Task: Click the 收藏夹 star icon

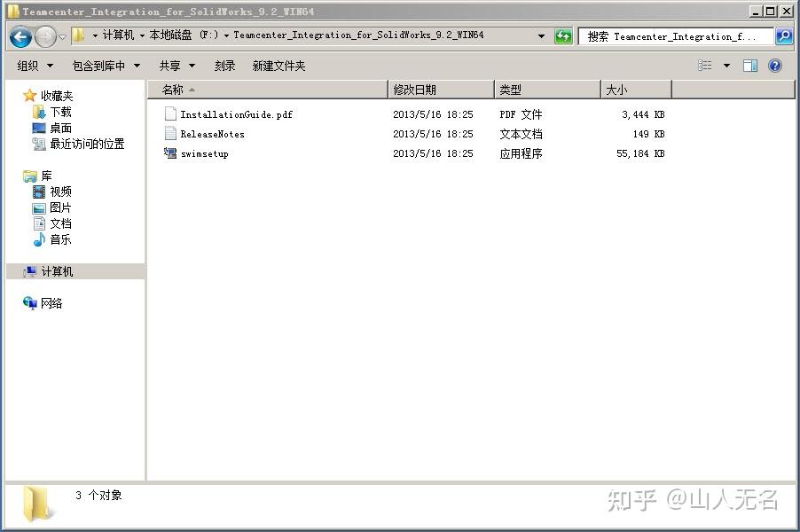Action: coord(29,96)
